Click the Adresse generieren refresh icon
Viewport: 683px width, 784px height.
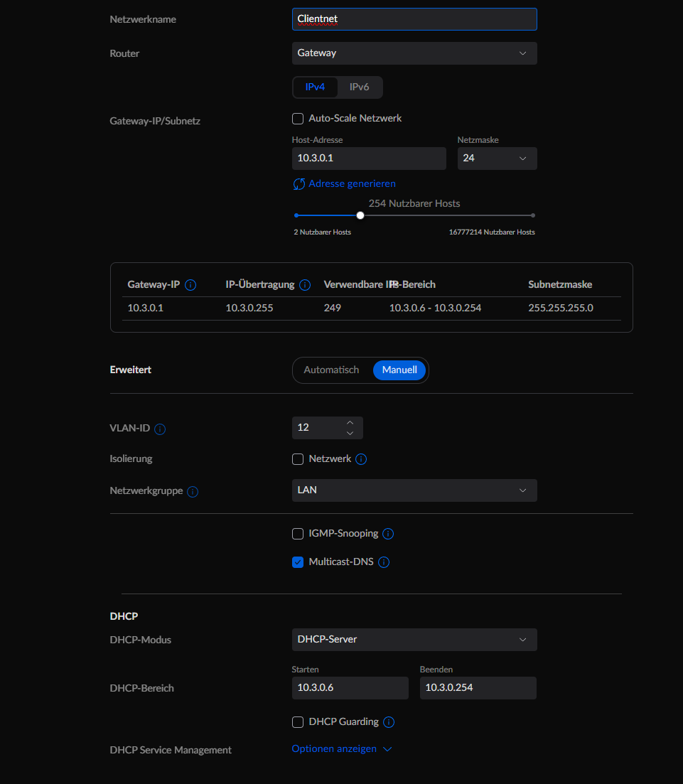pos(299,184)
